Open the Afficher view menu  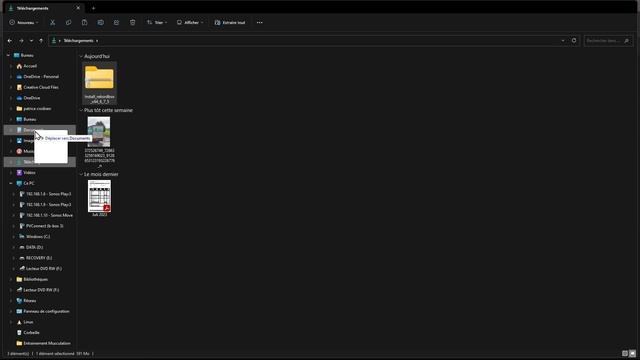[x=190, y=22]
